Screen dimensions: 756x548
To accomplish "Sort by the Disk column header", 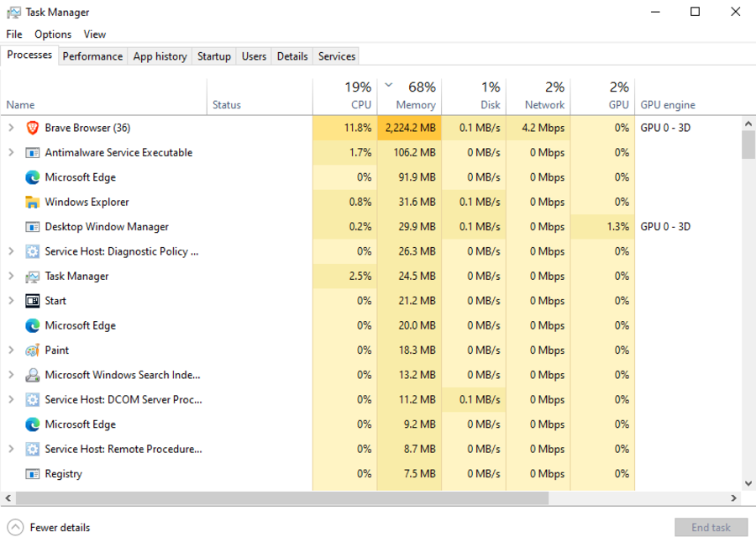I will coord(474,96).
